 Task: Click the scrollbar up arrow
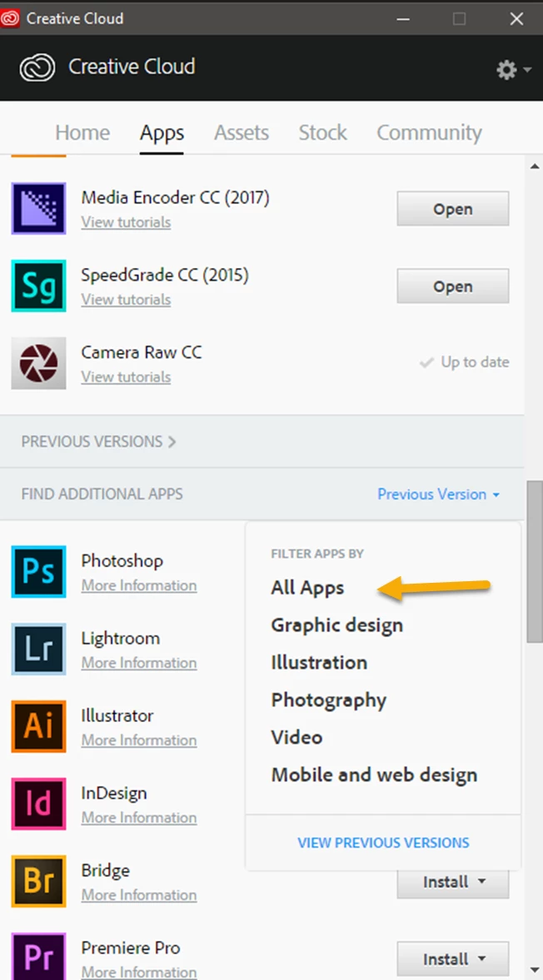click(535, 167)
